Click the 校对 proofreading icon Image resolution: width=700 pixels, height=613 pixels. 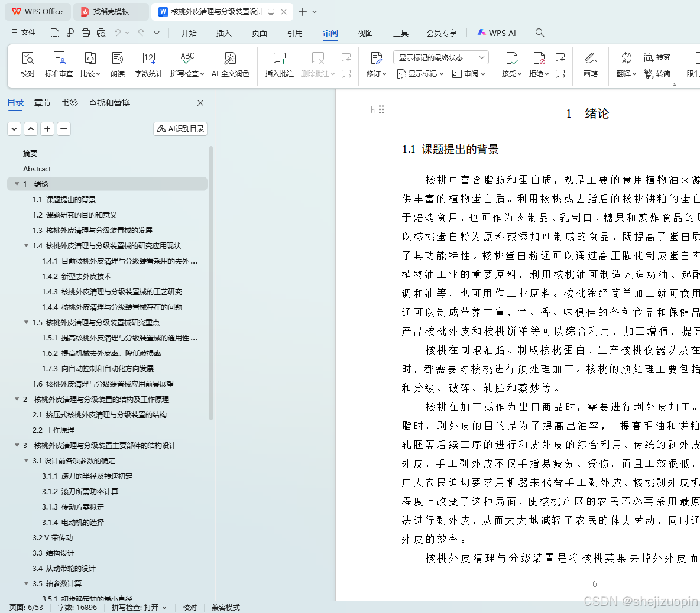click(x=28, y=64)
